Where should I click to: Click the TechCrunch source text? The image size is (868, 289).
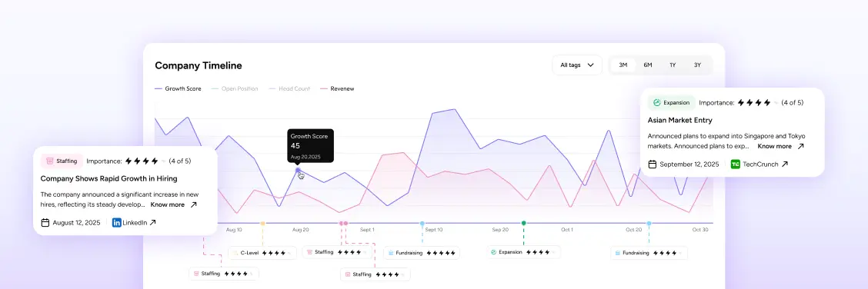(760, 164)
